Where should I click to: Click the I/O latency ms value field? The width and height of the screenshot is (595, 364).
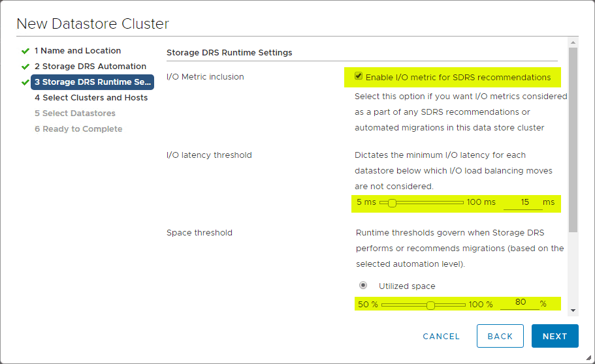tap(524, 203)
